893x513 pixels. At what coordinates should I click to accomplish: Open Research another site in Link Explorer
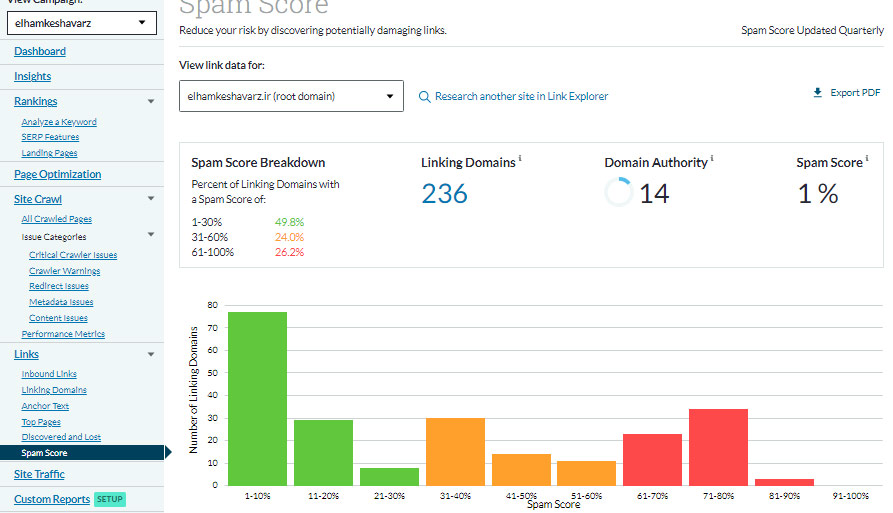click(x=521, y=97)
